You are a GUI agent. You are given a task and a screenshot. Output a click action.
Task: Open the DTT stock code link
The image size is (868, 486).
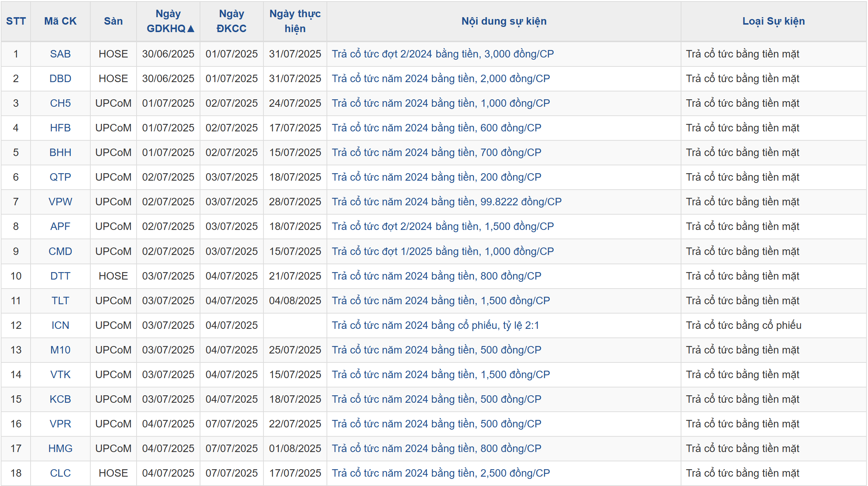[60, 276]
